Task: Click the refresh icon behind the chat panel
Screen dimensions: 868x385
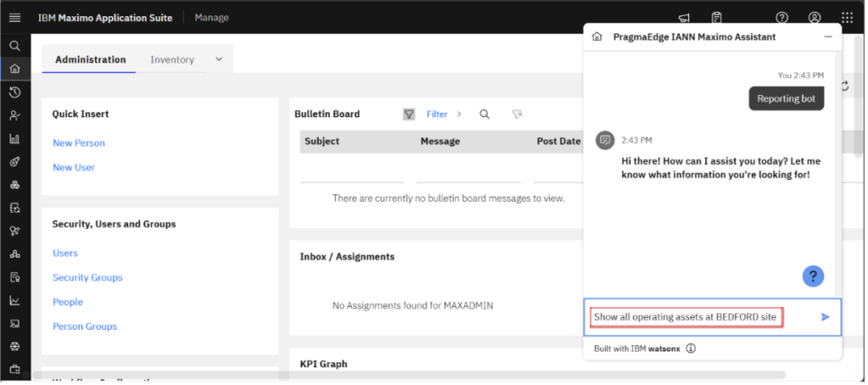Action: point(845,86)
